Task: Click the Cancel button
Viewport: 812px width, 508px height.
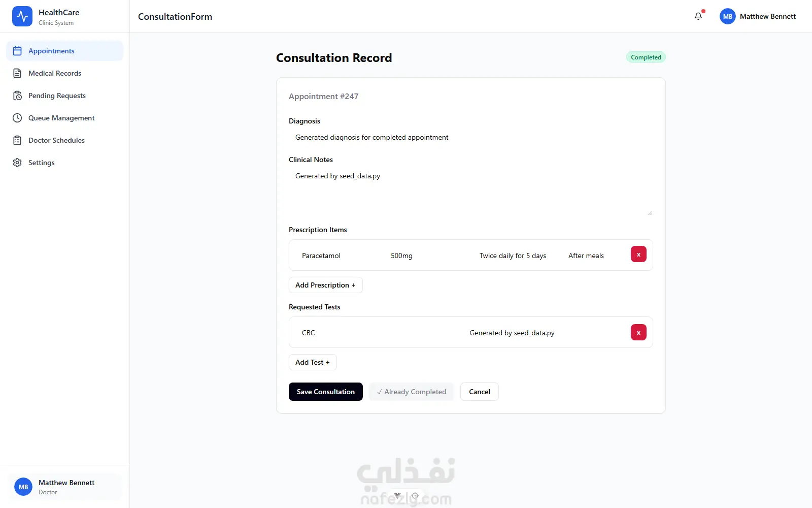Action: coord(480,392)
